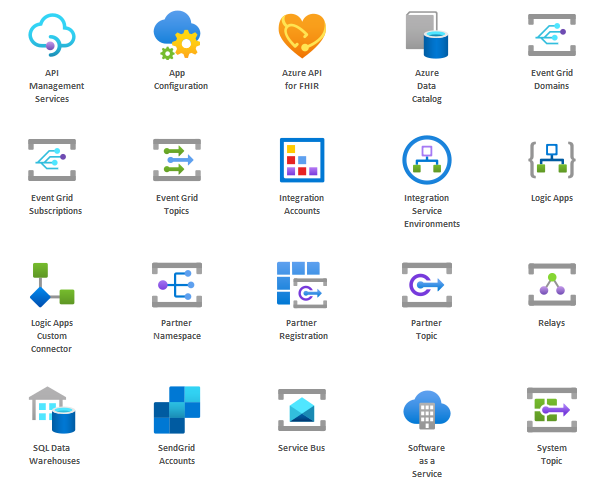Click the Logic Apps braces icon
The image size is (589, 498).
[552, 160]
